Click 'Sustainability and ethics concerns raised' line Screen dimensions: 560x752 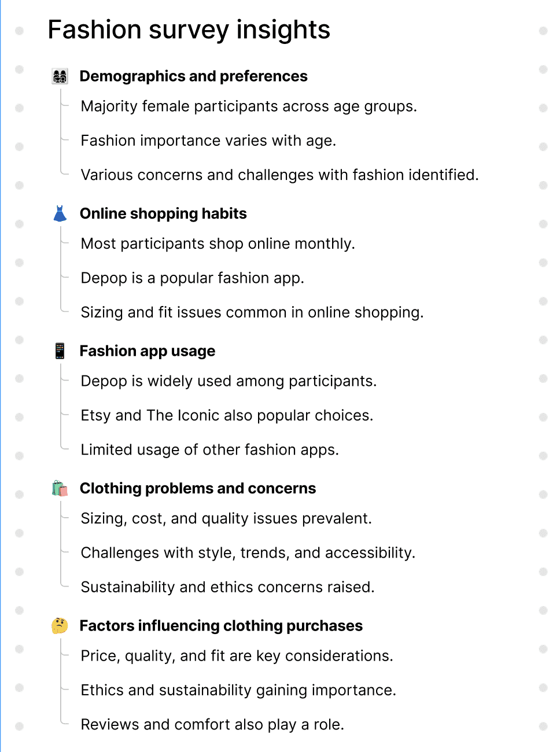pos(227,587)
